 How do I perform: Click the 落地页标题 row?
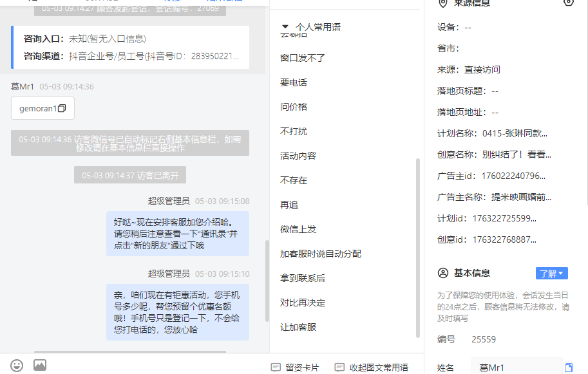point(468,91)
